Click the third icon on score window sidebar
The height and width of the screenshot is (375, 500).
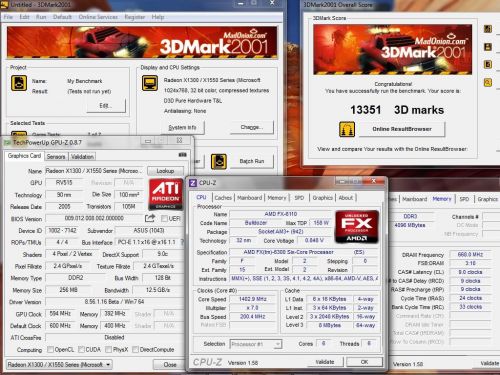point(488,64)
